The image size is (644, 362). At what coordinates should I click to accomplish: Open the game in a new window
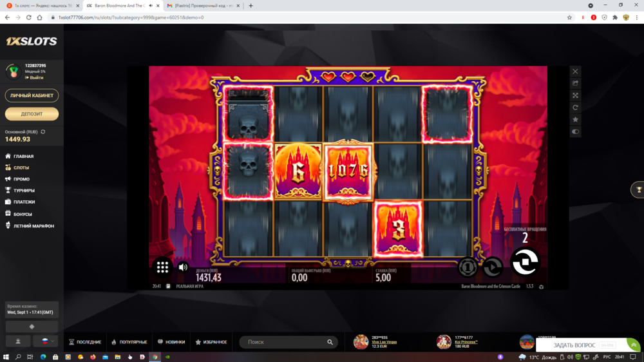575,83
